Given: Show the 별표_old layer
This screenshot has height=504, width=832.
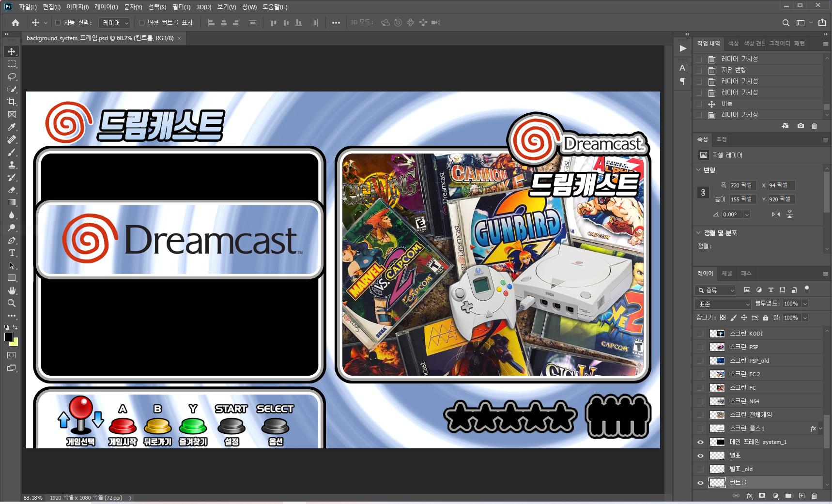Looking at the screenshot, I should [700, 469].
